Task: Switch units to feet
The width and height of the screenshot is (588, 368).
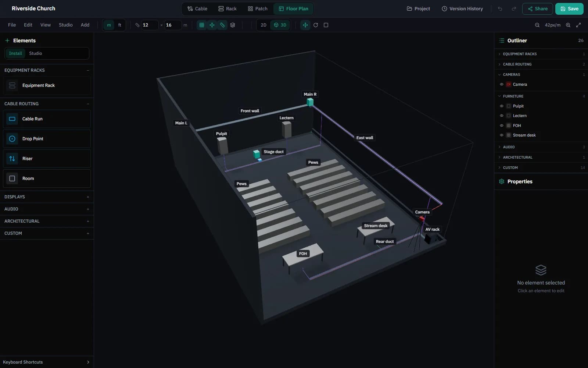Action: [119, 25]
